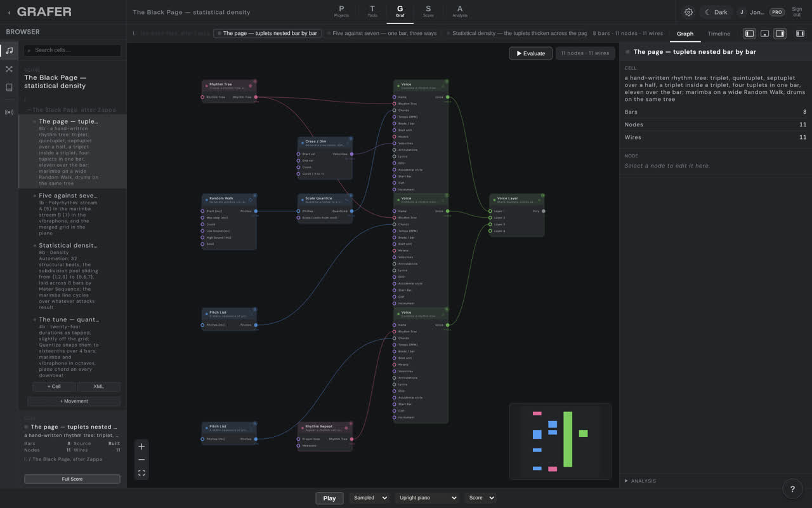Viewport: 812px width, 508px height.
Task: Open the book library sidebar icon
Action: coord(9,88)
